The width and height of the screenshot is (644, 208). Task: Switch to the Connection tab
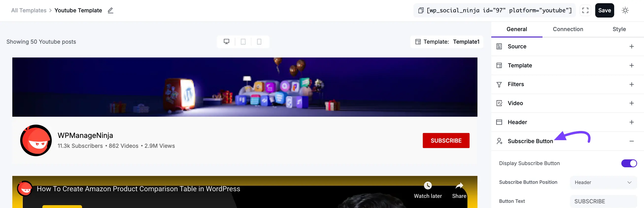[568, 29]
